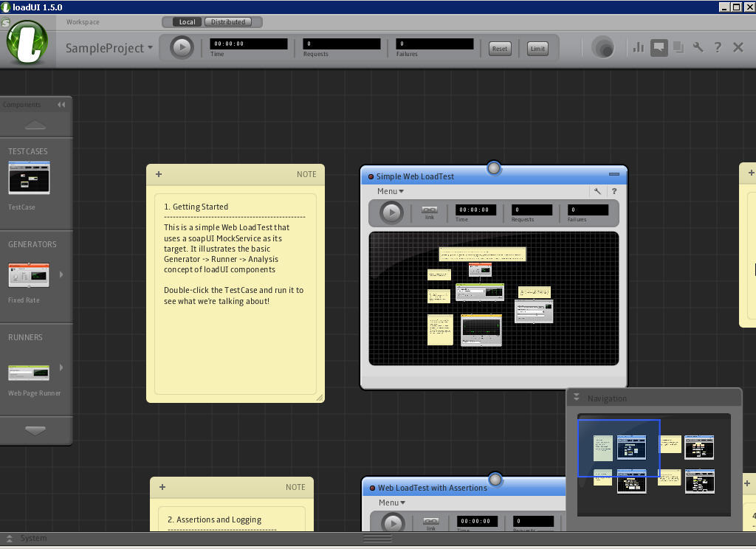Open the SampleProject dropdown menu

pos(109,48)
